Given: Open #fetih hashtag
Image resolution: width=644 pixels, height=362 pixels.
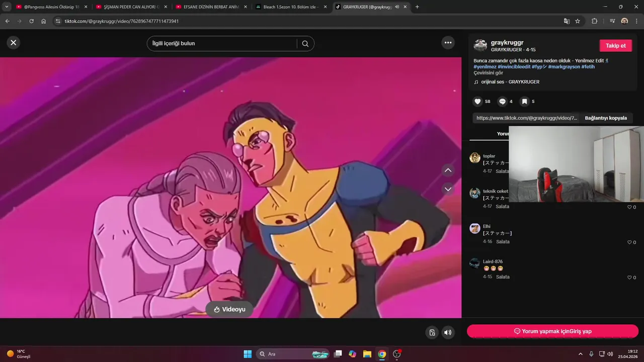Looking at the screenshot, I should pyautogui.click(x=588, y=66).
